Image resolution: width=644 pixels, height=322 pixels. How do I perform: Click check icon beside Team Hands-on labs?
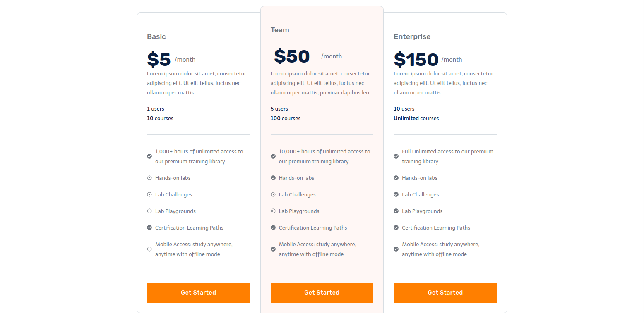[273, 178]
